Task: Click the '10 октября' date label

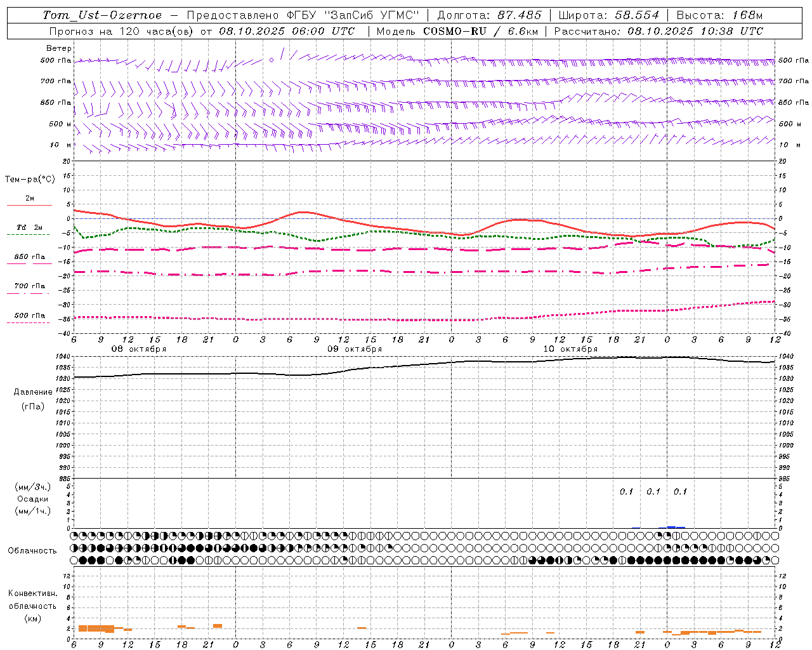Action: [x=570, y=349]
